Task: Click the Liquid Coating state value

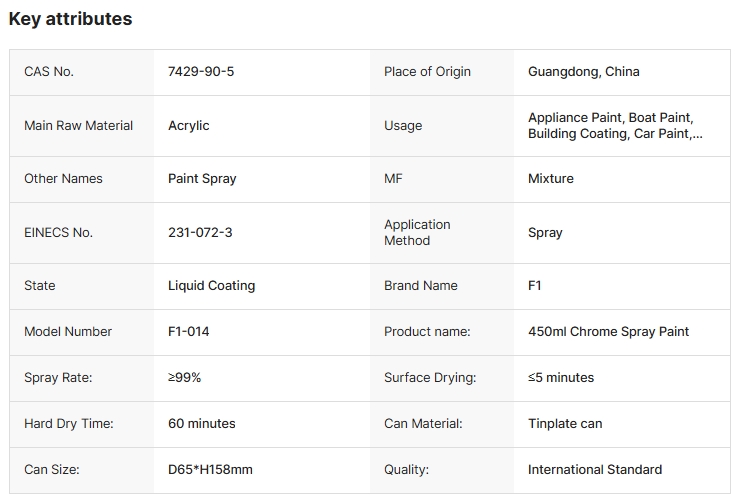Action: (211, 286)
